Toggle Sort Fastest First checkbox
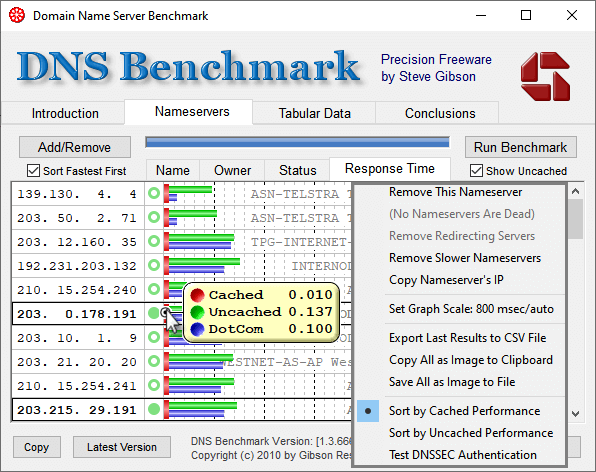This screenshot has height=472, width=596. (x=33, y=171)
